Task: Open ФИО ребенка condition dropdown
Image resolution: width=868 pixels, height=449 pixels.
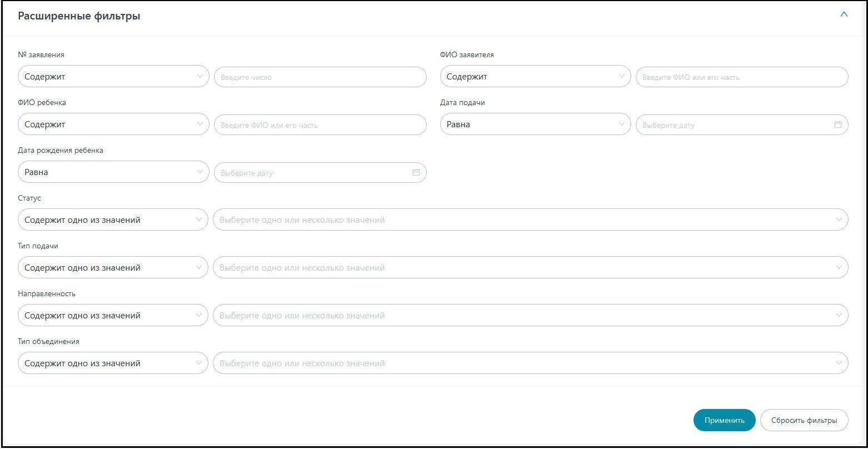Action: (x=113, y=125)
